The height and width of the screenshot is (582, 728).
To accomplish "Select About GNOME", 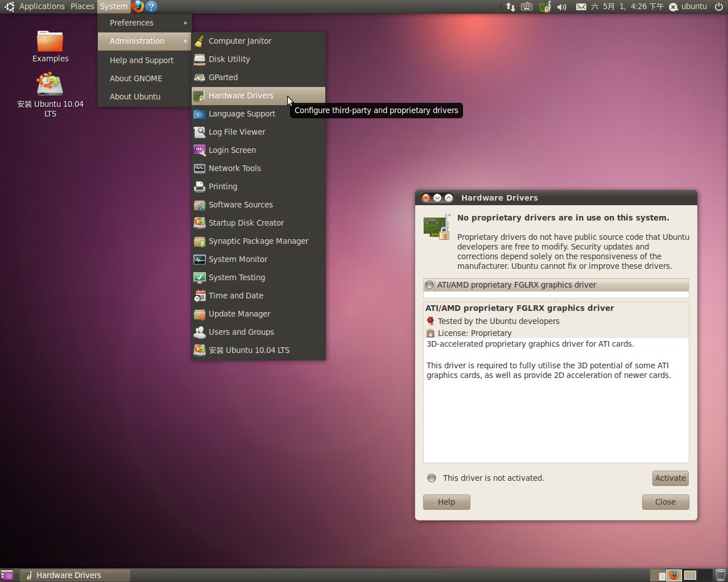I will pyautogui.click(x=144, y=78).
